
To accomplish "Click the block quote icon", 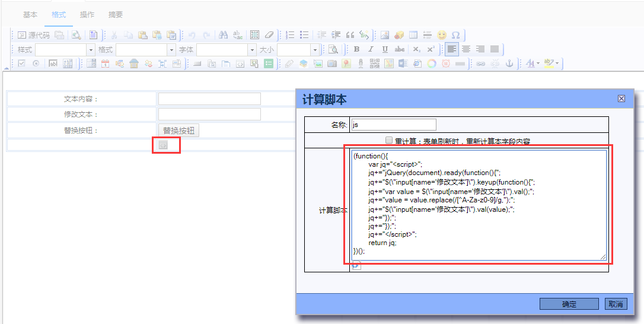I will [350, 35].
